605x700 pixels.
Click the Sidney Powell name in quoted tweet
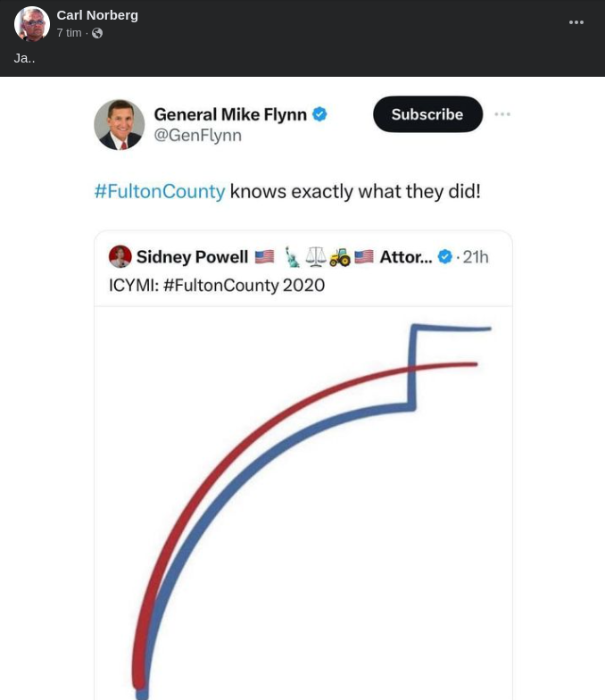coord(192,258)
